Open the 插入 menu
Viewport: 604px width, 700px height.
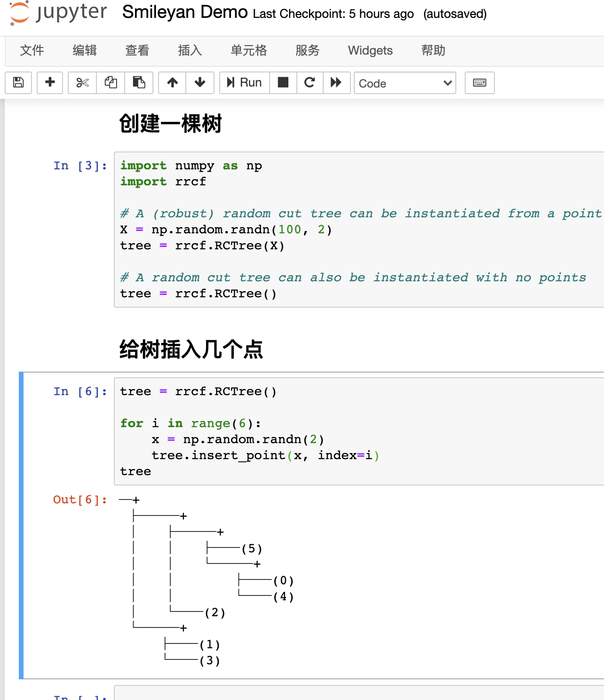[x=190, y=50]
